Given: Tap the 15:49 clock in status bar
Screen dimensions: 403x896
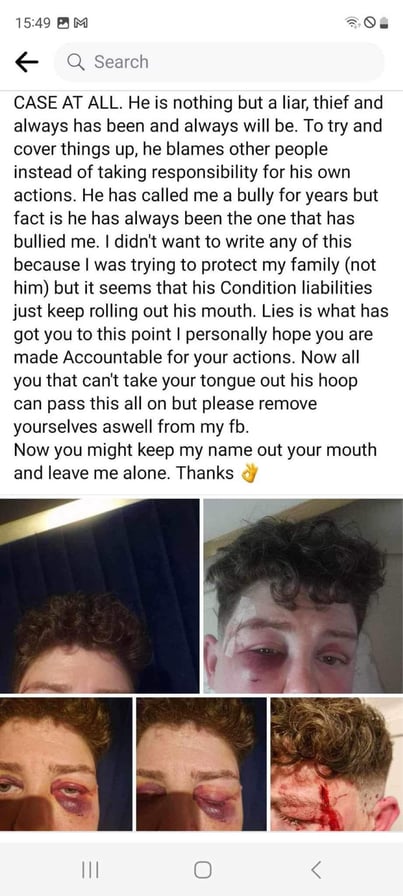Looking at the screenshot, I should coord(33,23).
